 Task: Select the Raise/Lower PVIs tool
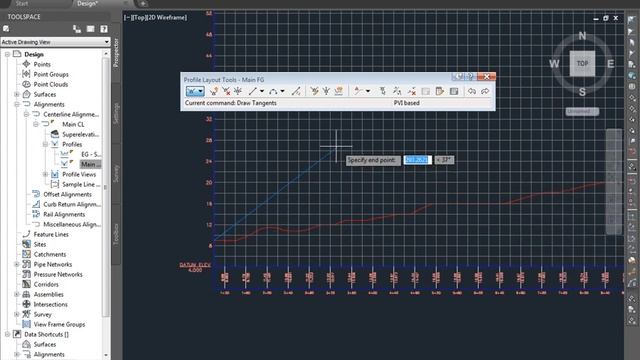click(326, 91)
